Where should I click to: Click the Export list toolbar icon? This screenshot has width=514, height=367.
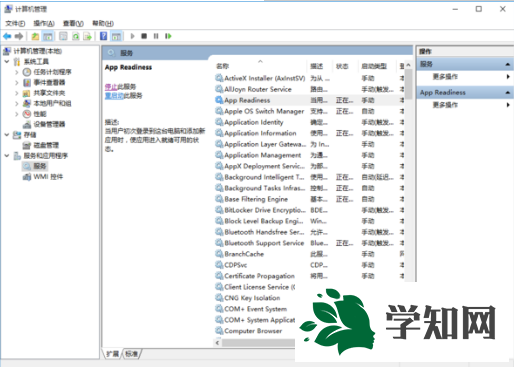[88, 36]
